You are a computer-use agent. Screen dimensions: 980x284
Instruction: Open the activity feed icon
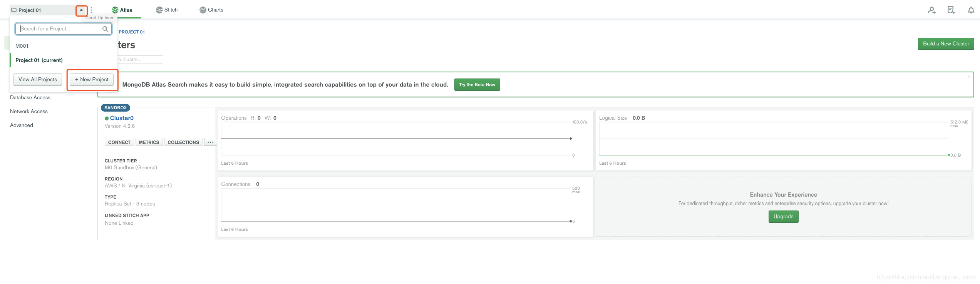(x=951, y=10)
